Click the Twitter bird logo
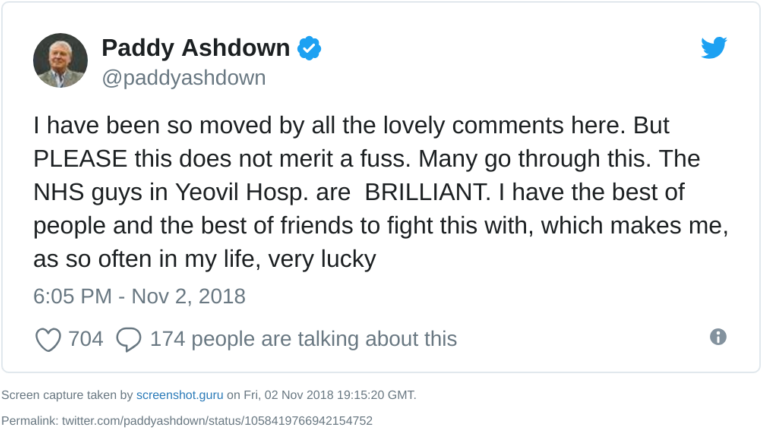The height and width of the screenshot is (428, 761). click(713, 48)
